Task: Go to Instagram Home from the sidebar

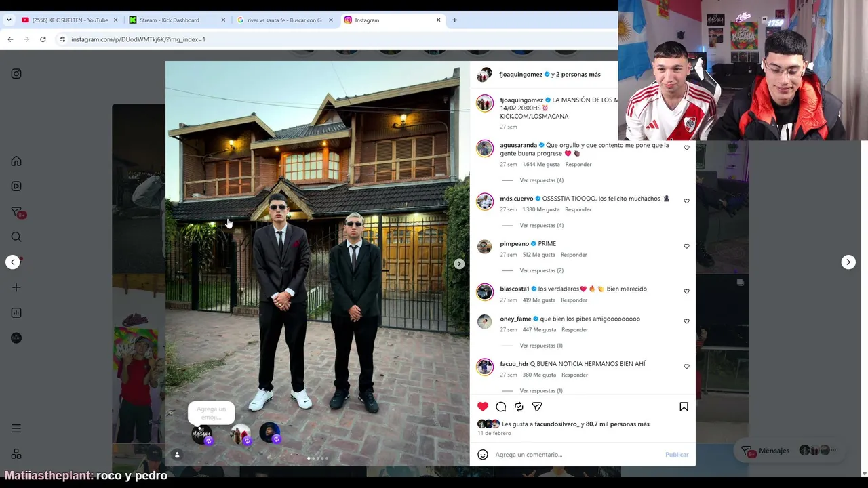Action: pyautogui.click(x=16, y=161)
